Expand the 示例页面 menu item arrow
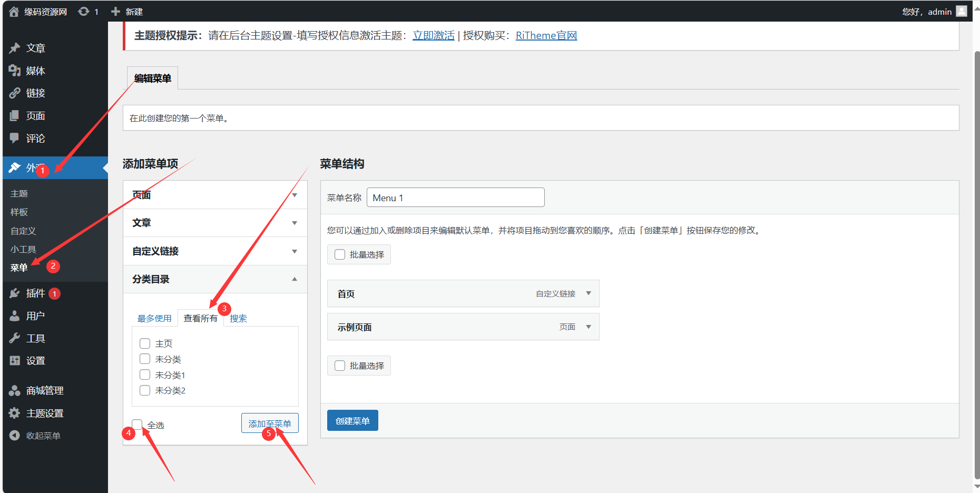The width and height of the screenshot is (980, 493). (x=589, y=327)
